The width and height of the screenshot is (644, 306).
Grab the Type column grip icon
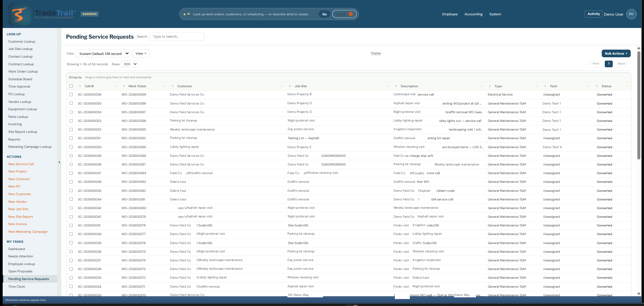pos(490,86)
